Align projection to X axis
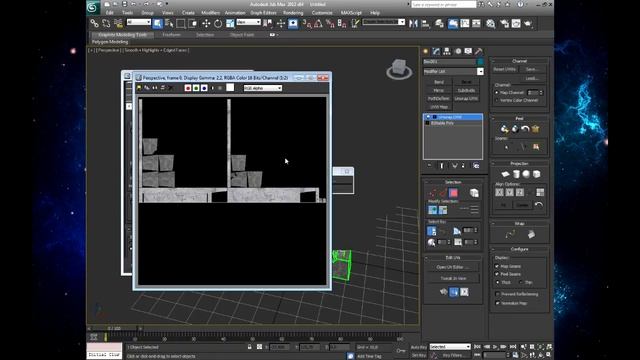Screen dimensions: 640x360 click(500, 192)
